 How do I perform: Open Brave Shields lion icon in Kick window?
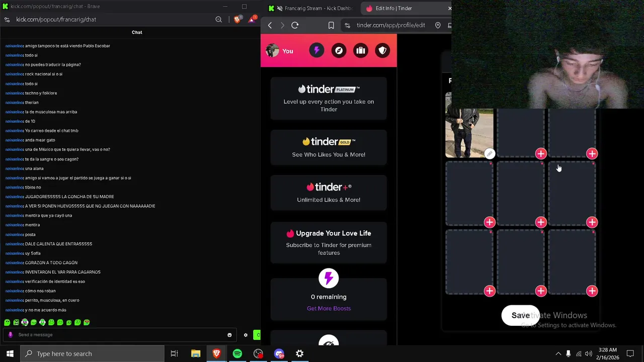click(x=237, y=19)
